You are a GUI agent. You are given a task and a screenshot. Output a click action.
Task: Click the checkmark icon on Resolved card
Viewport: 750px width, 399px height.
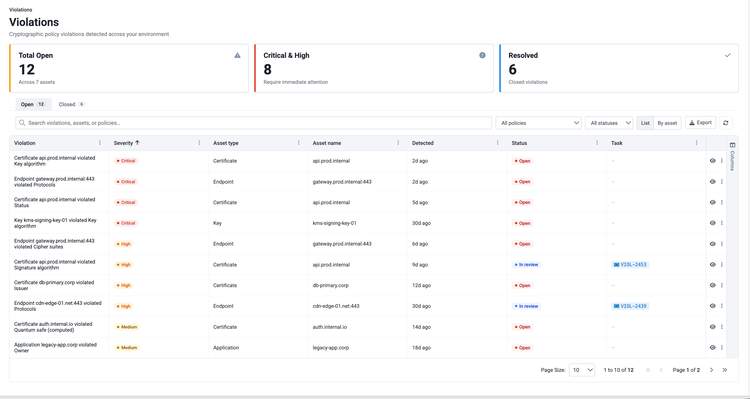[x=728, y=55]
